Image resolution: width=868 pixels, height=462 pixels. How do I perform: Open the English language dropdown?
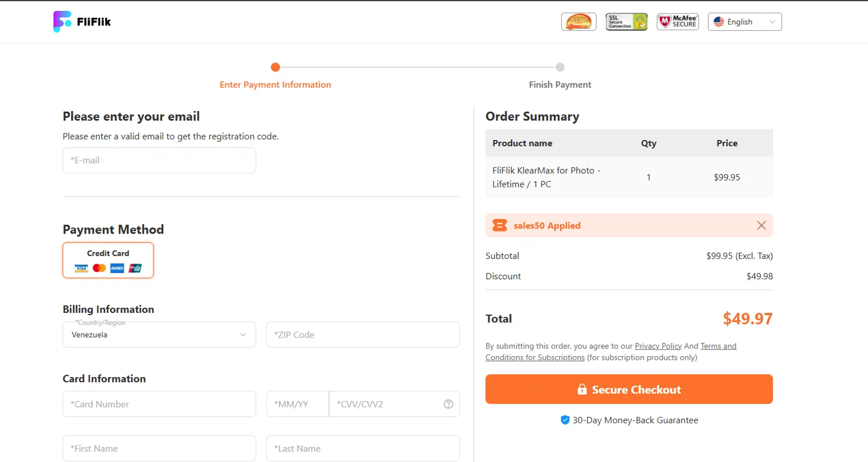pyautogui.click(x=745, y=22)
